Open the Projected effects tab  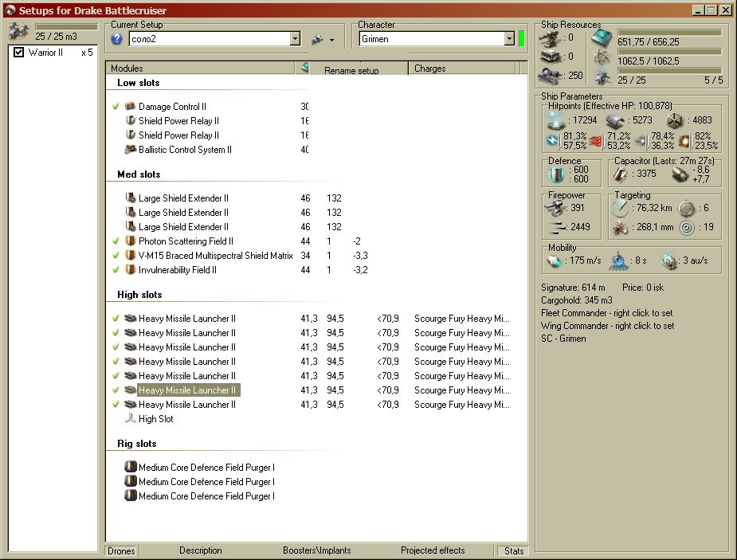[433, 550]
